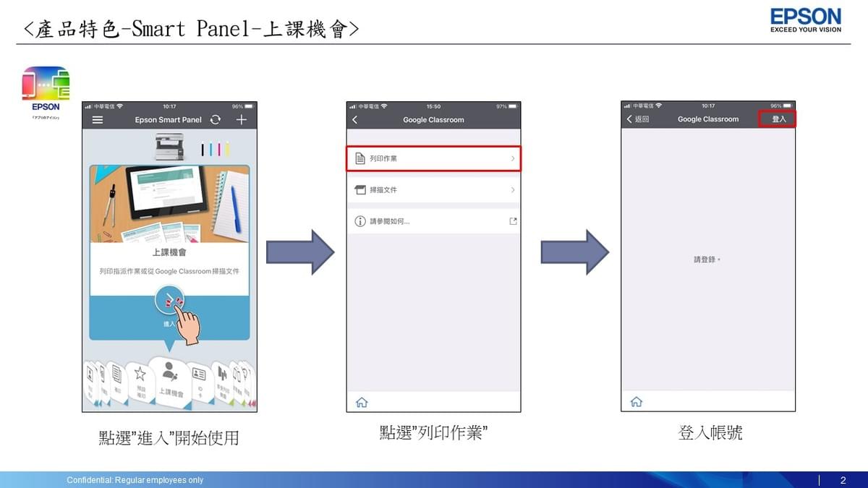Tap the 登入 button in the header
Screen dimensions: 868x488
[778, 119]
